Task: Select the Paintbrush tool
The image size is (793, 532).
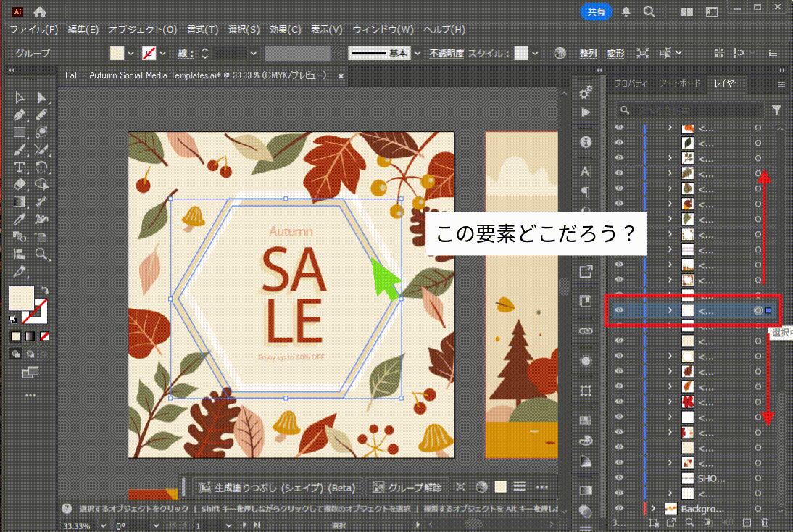Action: tap(20, 150)
